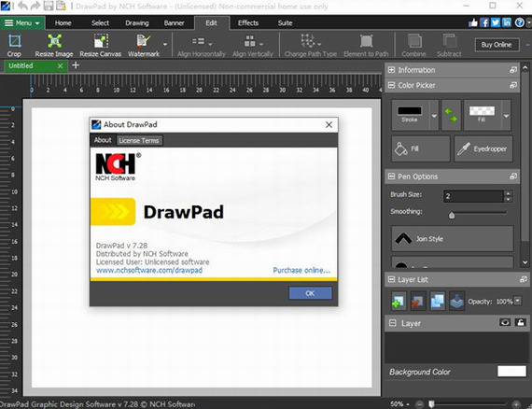The height and width of the screenshot is (409, 532).
Task: Click the black Stroke color swatch
Action: coord(410,110)
